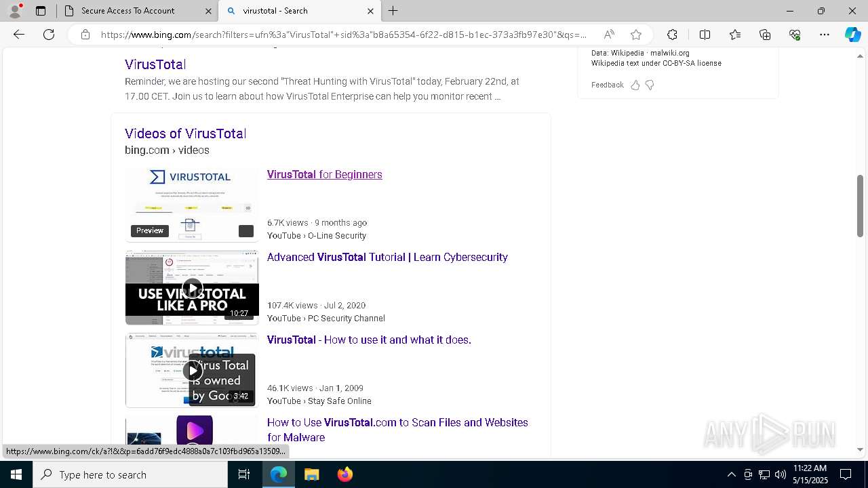This screenshot has height=488, width=868.
Task: Refresh the current page
Action: (x=49, y=35)
